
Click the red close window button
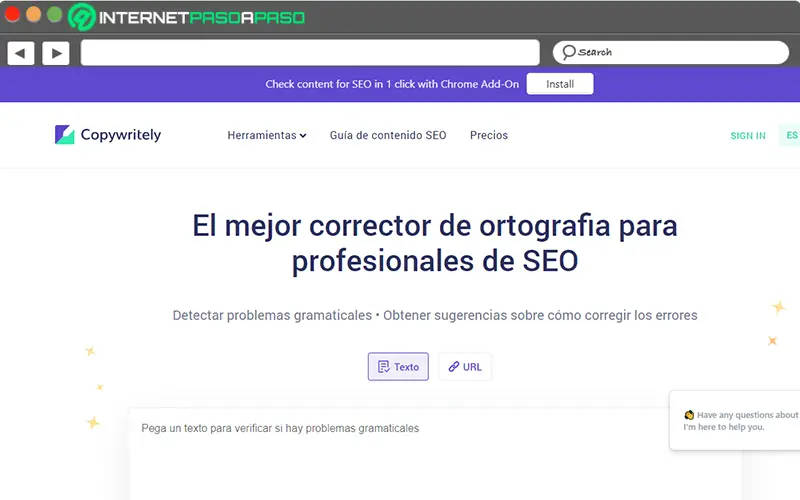pos(12,14)
